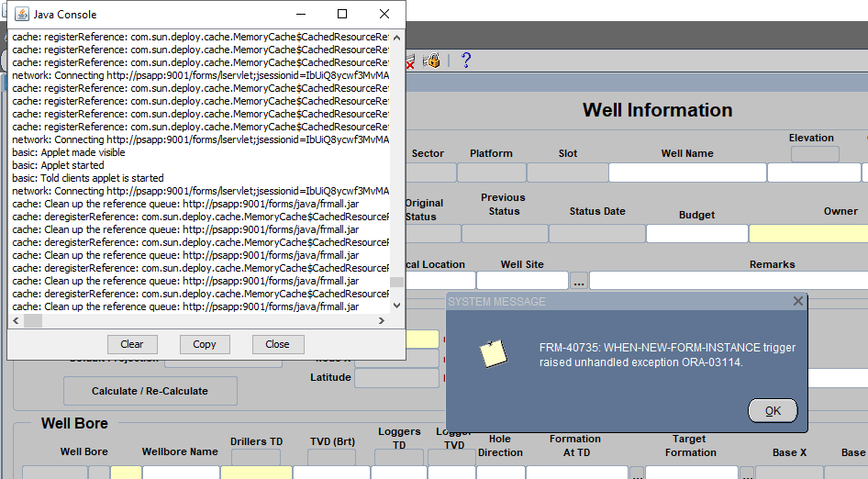The height and width of the screenshot is (479, 868).
Task: Click the Java Console vertical scrollbar down arrow
Action: (x=396, y=306)
